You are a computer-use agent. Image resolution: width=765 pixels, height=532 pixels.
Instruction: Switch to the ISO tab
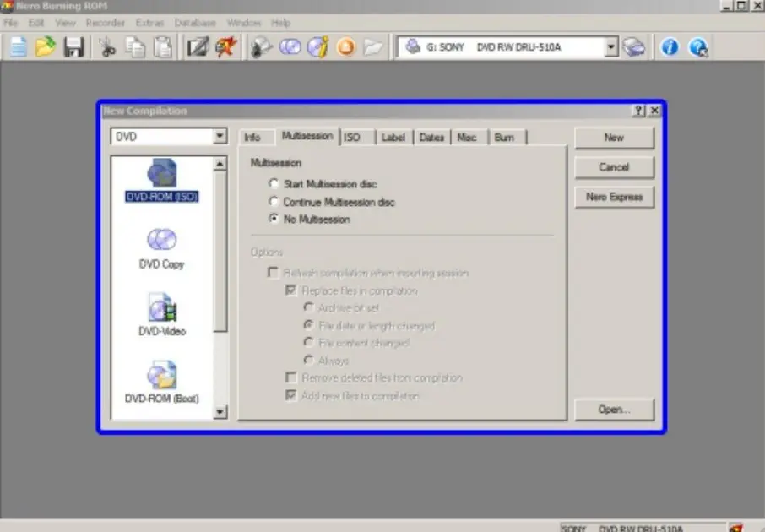(x=352, y=137)
